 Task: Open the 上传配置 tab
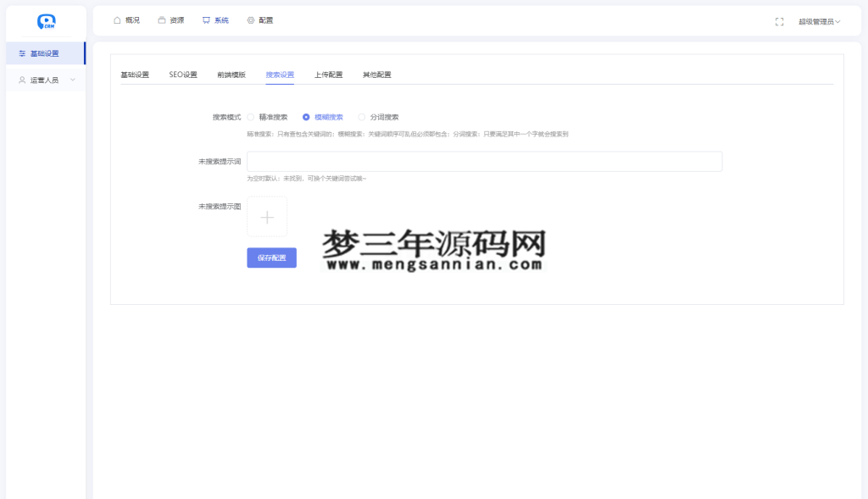tap(328, 75)
